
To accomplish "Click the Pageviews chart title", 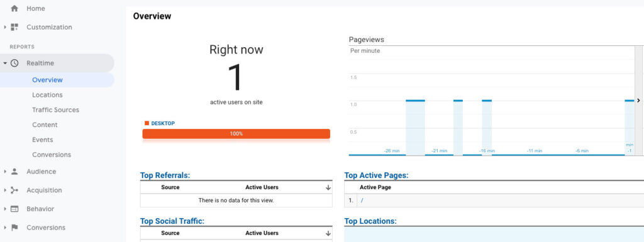I will click(x=367, y=40).
